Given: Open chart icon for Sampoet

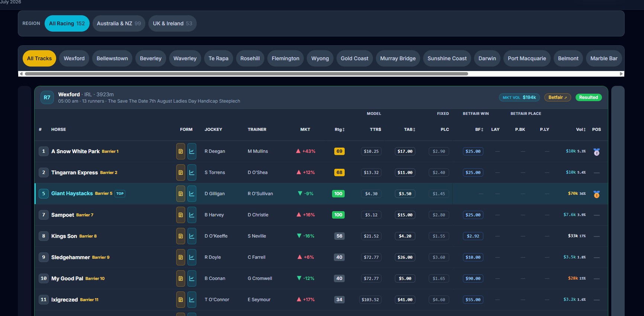Looking at the screenshot, I should tap(192, 215).
